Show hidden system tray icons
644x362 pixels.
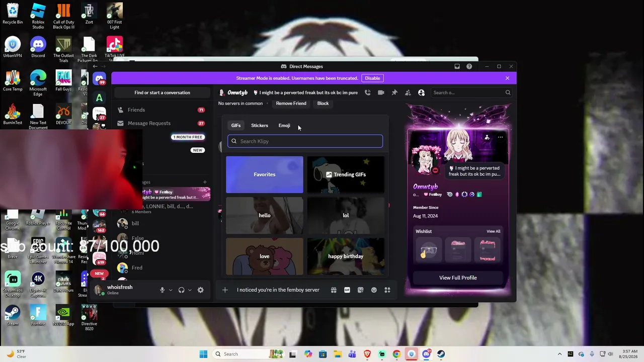click(559, 354)
